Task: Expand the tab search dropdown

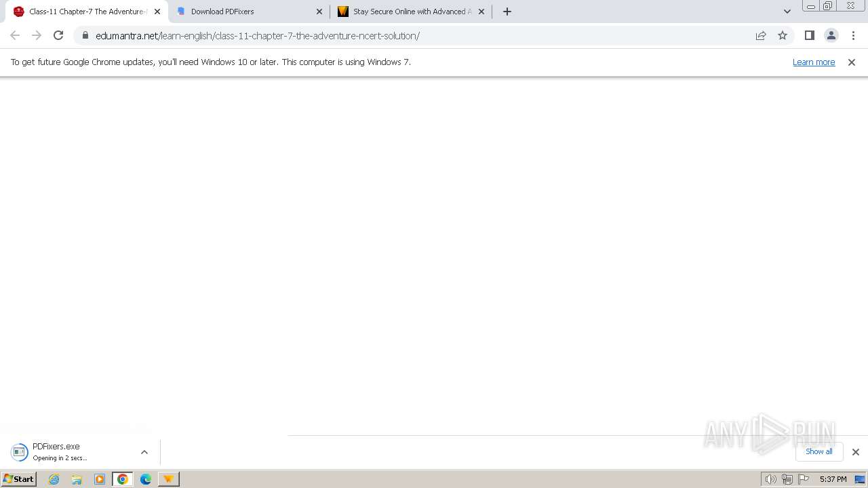Action: (787, 12)
